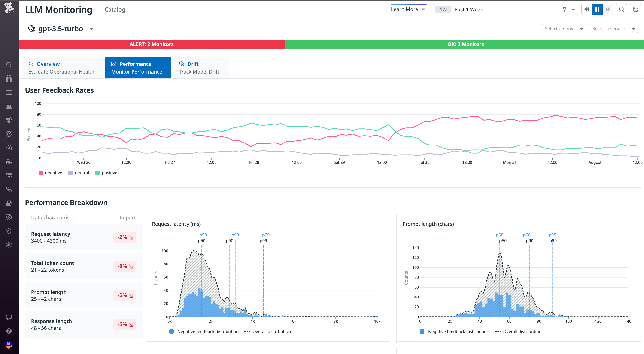
Task: Pause live data updates
Action: pyautogui.click(x=597, y=9)
